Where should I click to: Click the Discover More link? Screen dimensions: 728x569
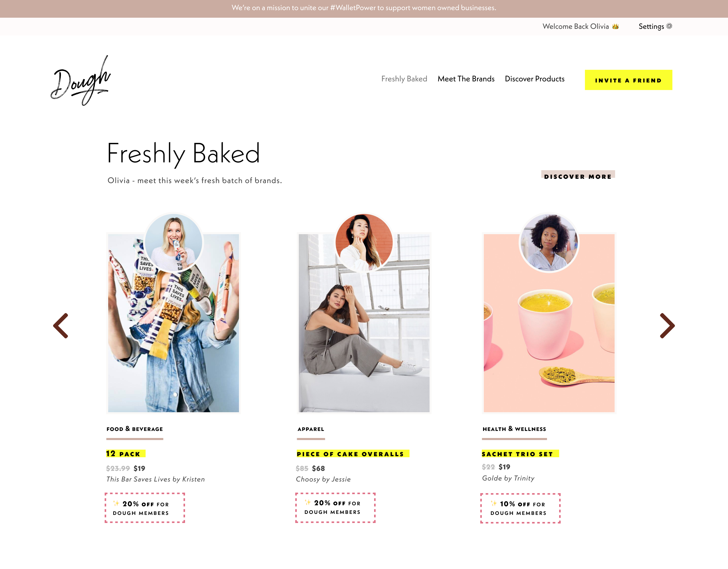[x=578, y=176]
